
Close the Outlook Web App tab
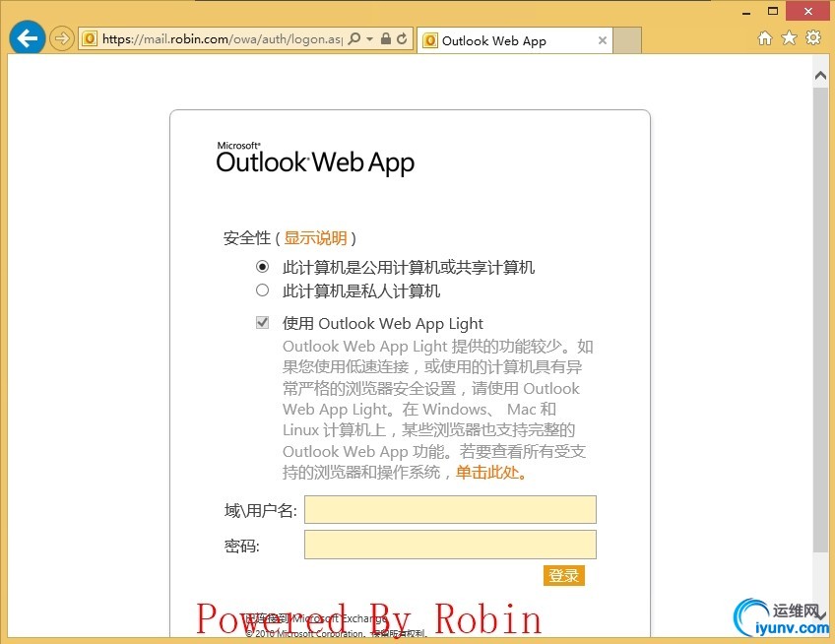coord(603,40)
